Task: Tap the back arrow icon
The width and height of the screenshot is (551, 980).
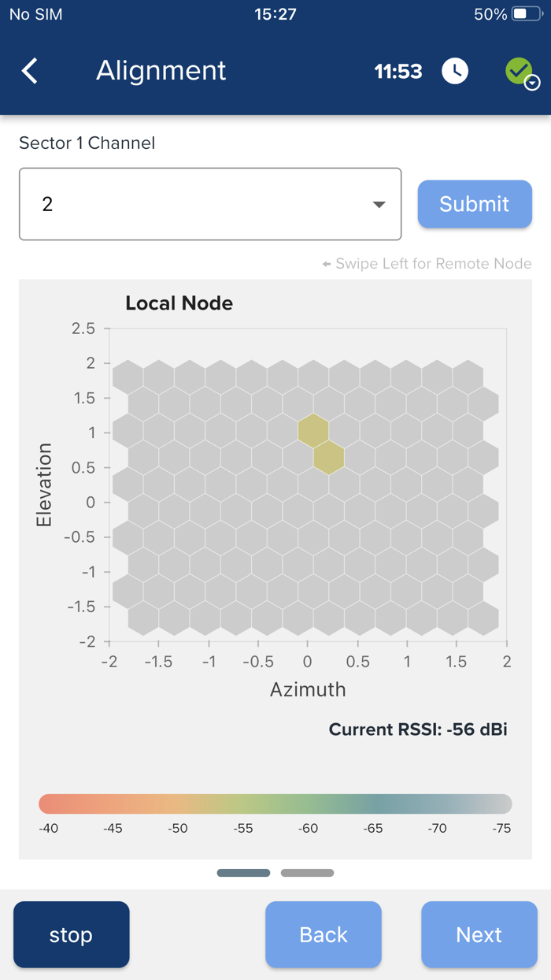Action: pos(29,71)
